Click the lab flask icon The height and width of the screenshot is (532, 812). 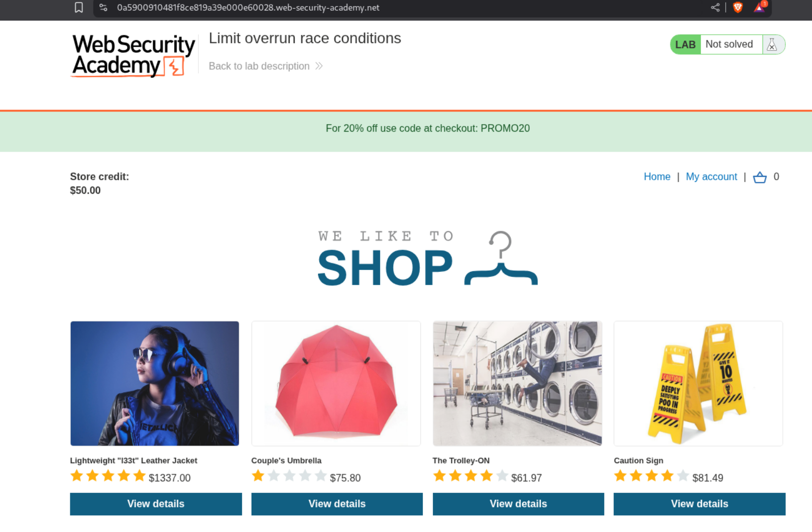pos(772,45)
